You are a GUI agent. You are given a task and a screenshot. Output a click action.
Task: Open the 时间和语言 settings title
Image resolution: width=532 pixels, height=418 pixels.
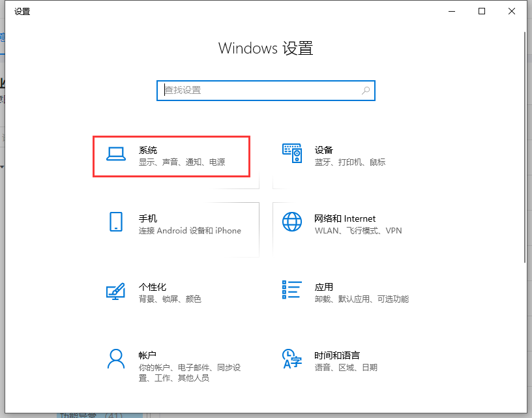click(x=337, y=355)
